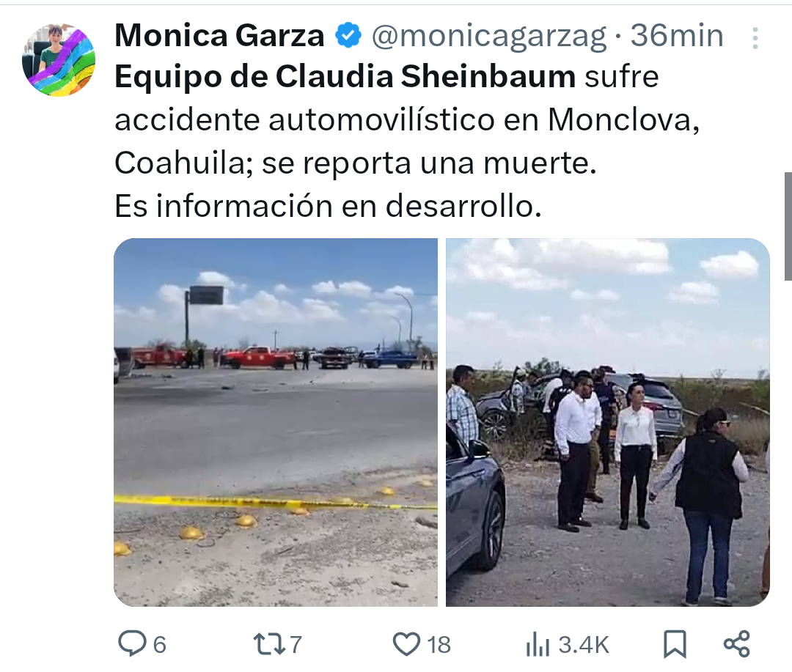The width and height of the screenshot is (792, 672).
Task: Open the reply comment icon
Action: [x=132, y=643]
